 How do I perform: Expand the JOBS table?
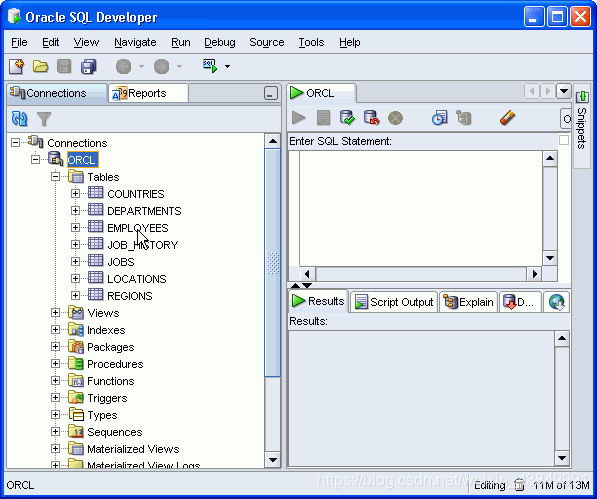pyautogui.click(x=75, y=261)
